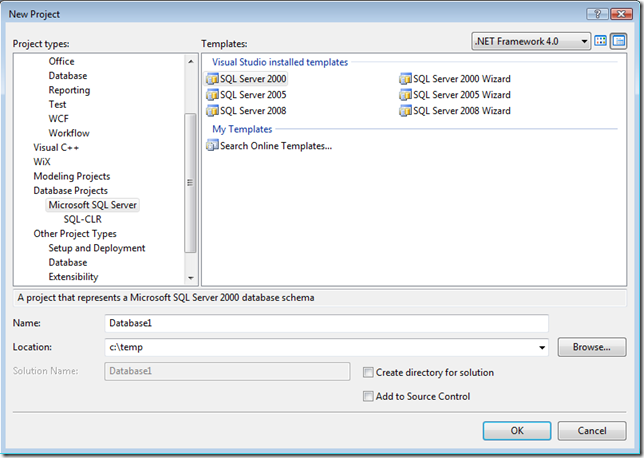This screenshot has width=644, height=458.
Task: Select Office project type
Action: [x=62, y=61]
